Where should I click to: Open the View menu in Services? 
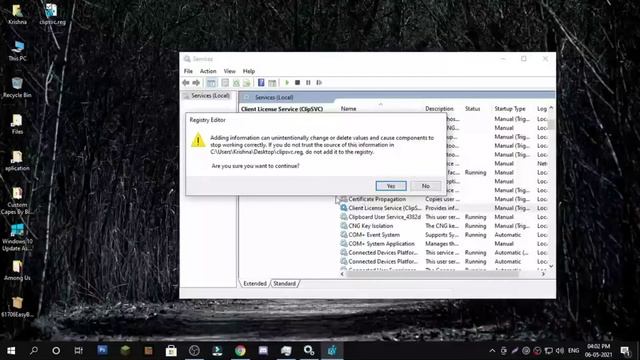click(229, 71)
